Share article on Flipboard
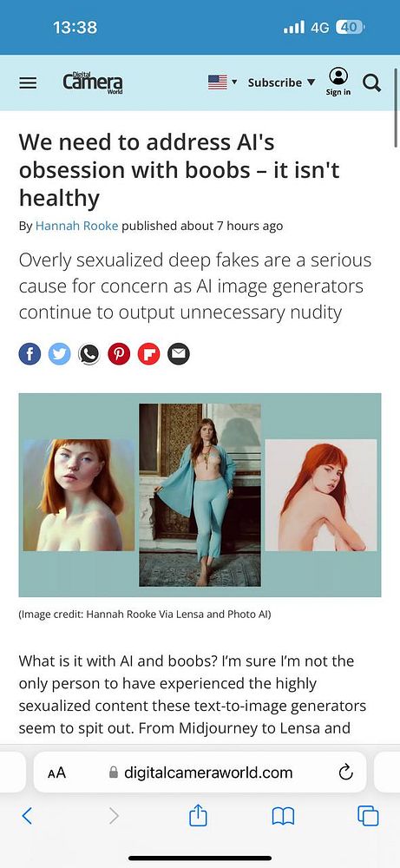Viewport: 400px width, 868px height. [149, 354]
